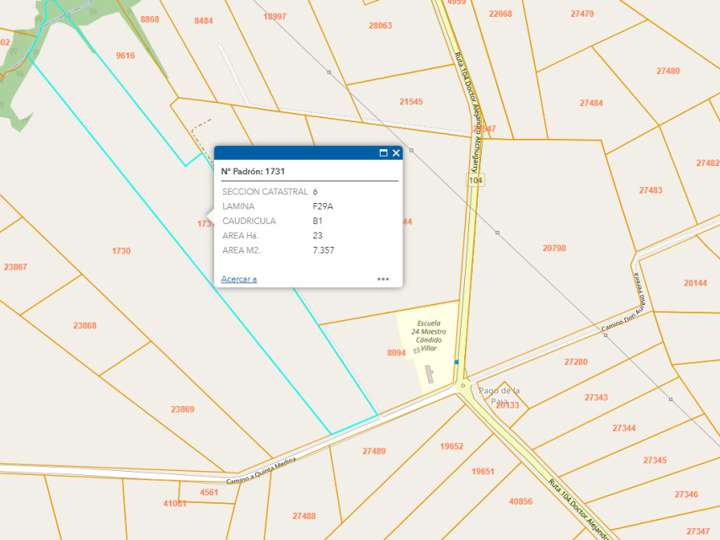Maximize the Padrón 1731 info popup
The image size is (720, 540).
[383, 153]
